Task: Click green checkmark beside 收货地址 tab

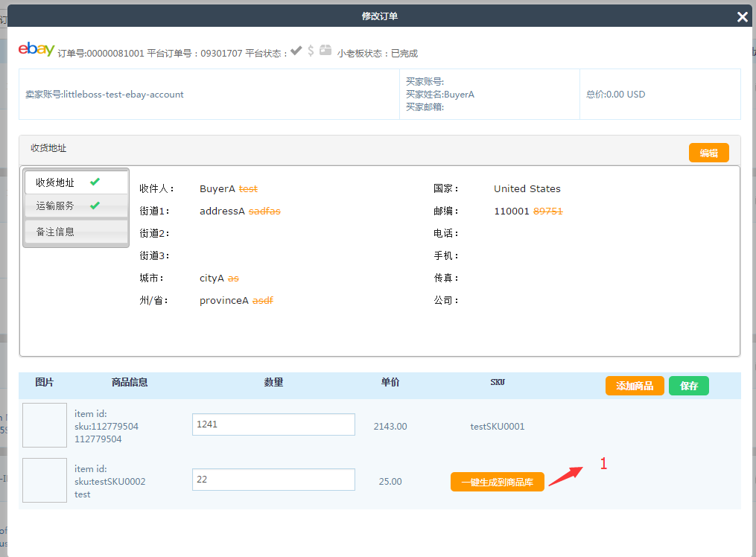Action: [x=95, y=182]
